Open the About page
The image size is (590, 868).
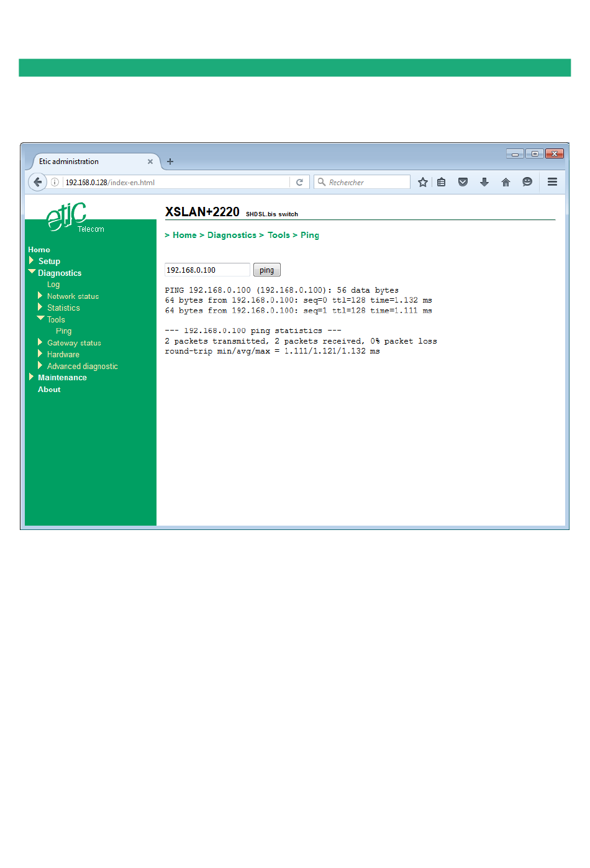(x=49, y=390)
